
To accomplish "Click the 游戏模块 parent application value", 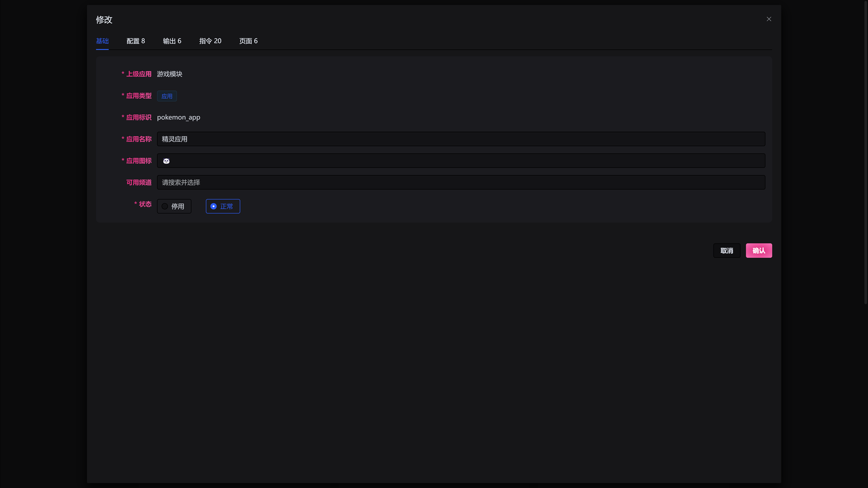I will click(x=170, y=74).
